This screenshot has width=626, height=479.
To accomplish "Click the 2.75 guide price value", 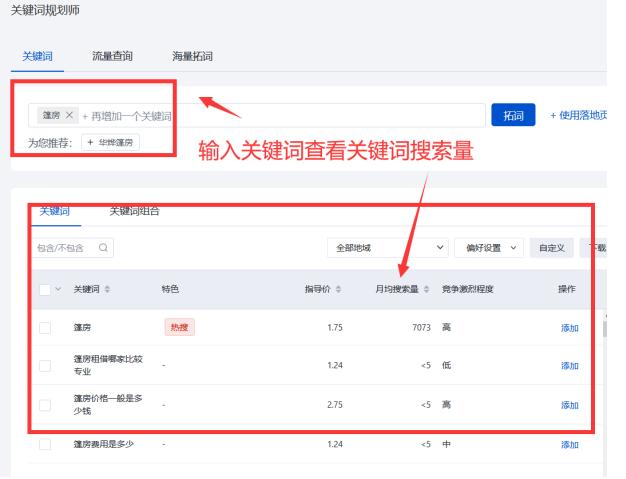I will [335, 405].
